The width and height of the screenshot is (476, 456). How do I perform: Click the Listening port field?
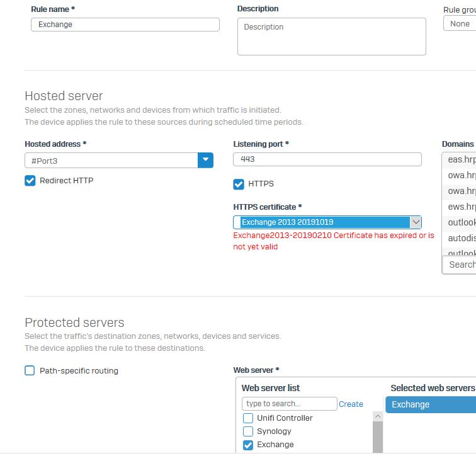(x=327, y=159)
